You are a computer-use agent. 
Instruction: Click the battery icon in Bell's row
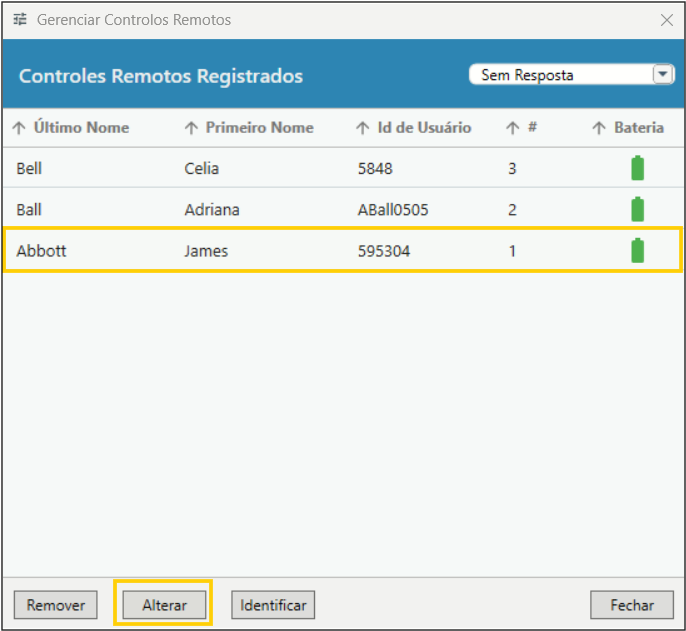pos(637,169)
